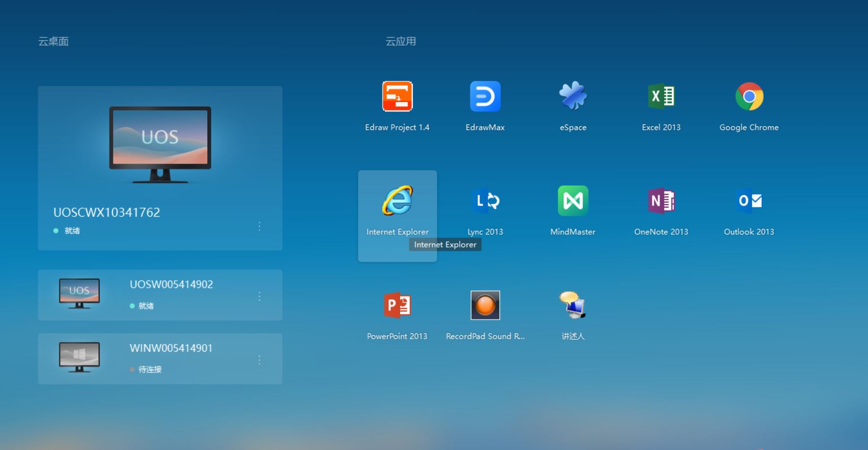This screenshot has height=450, width=868.
Task: Click the UOSW005414902 desktop name
Action: pyautogui.click(x=172, y=284)
